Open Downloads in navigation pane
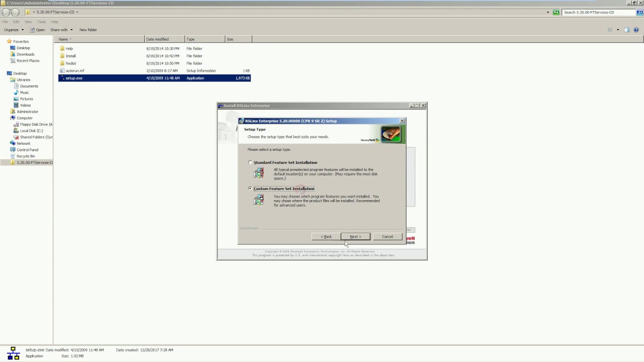The height and width of the screenshot is (362, 644). pos(25,54)
